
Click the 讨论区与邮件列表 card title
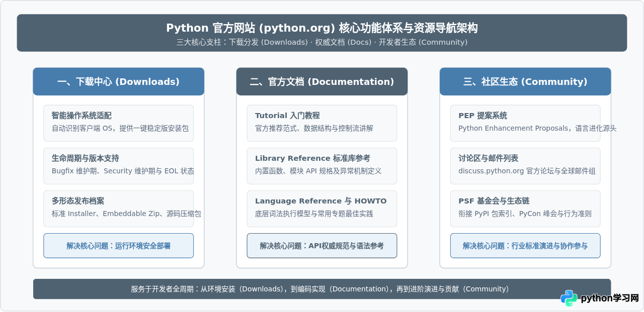[x=488, y=158]
